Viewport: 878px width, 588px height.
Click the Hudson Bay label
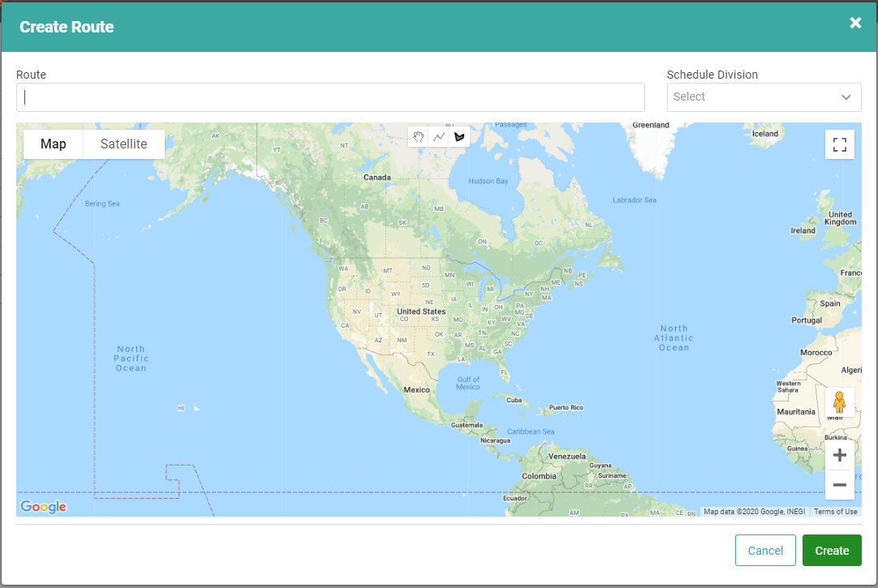(488, 182)
